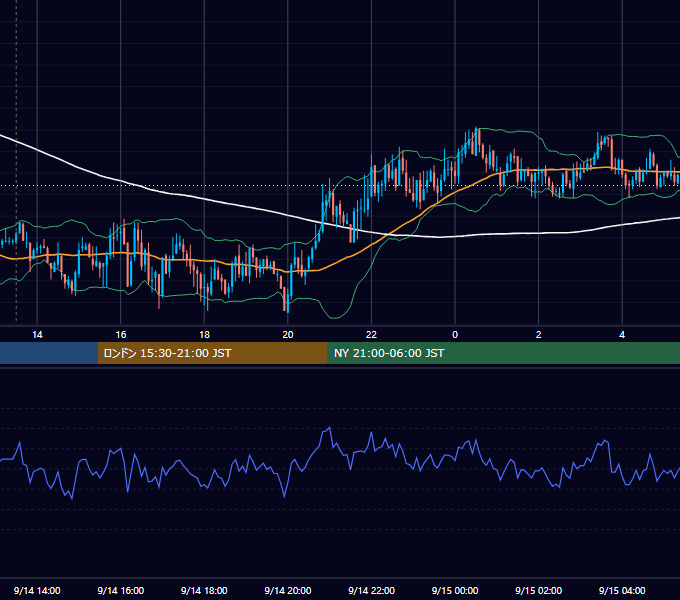The image size is (680, 600).
Task: Click the 9/15 00:00 label on indicator axis
Action: [455, 590]
